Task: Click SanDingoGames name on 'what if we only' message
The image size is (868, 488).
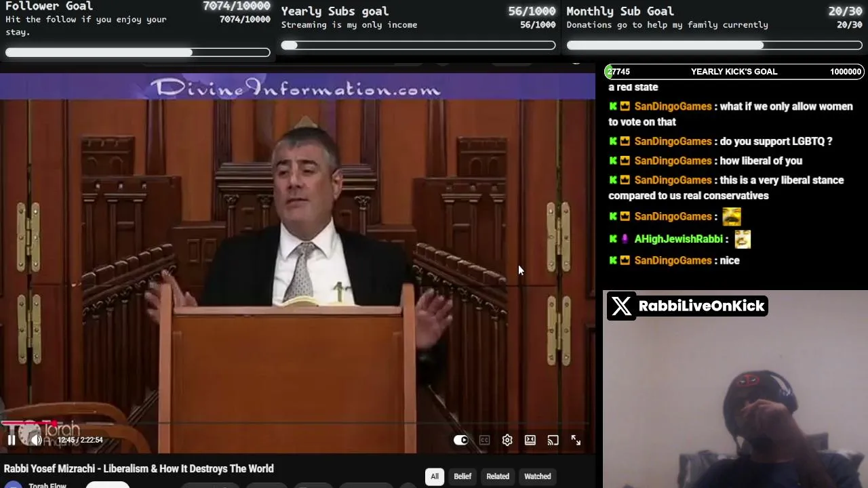Action: pyautogui.click(x=673, y=106)
